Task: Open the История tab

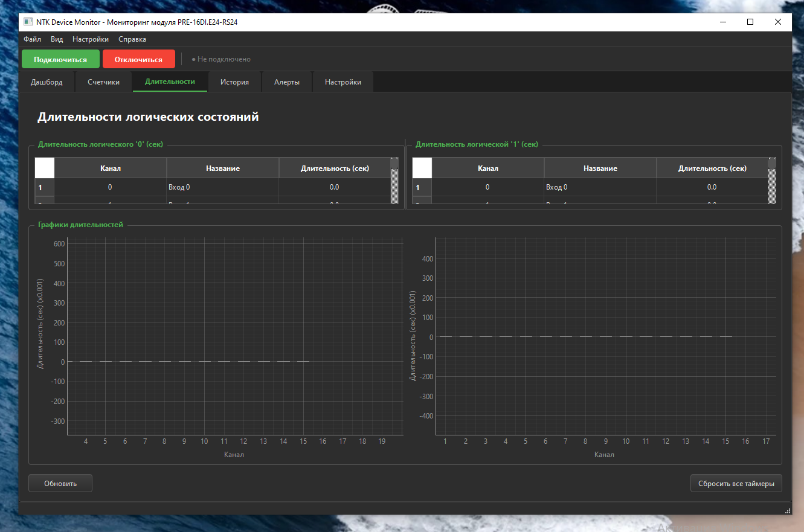Action: [x=234, y=82]
